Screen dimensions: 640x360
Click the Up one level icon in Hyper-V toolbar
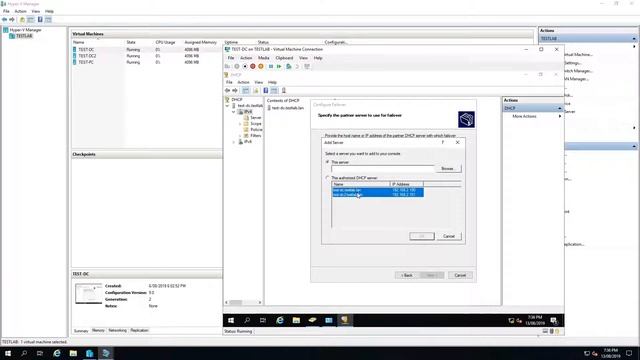click(22, 20)
